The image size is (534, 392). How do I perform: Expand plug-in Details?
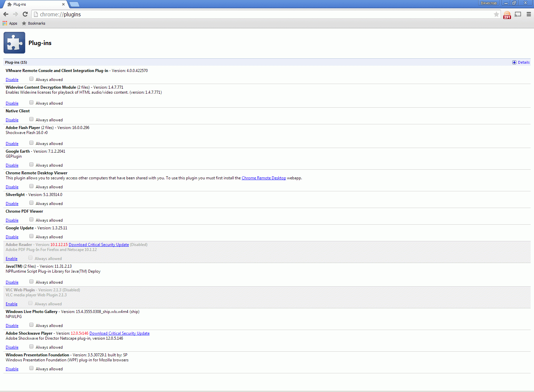(521, 62)
